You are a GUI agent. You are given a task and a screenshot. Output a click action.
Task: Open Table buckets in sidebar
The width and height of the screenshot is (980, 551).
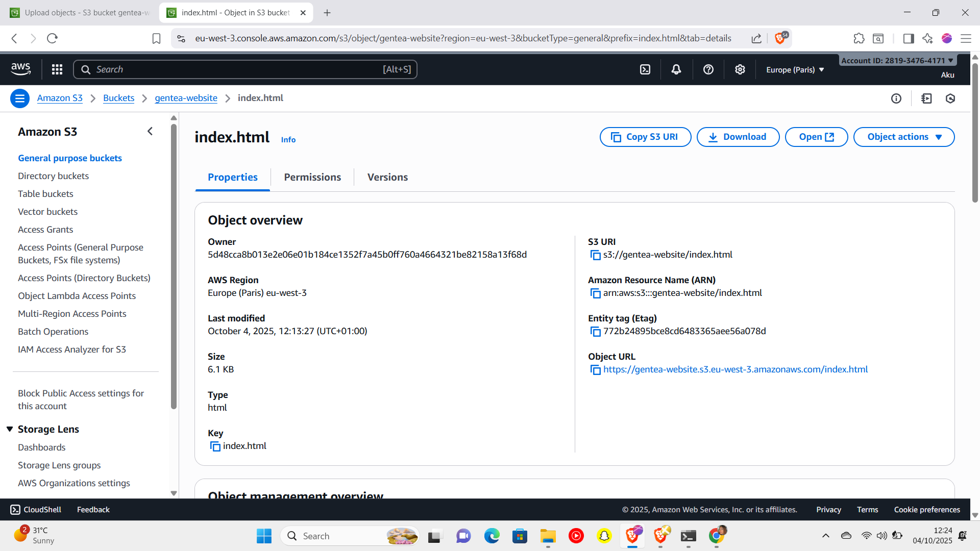pos(45,194)
